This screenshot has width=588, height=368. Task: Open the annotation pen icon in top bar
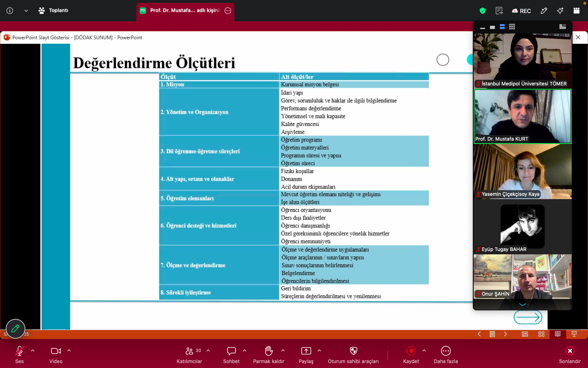tap(544, 11)
